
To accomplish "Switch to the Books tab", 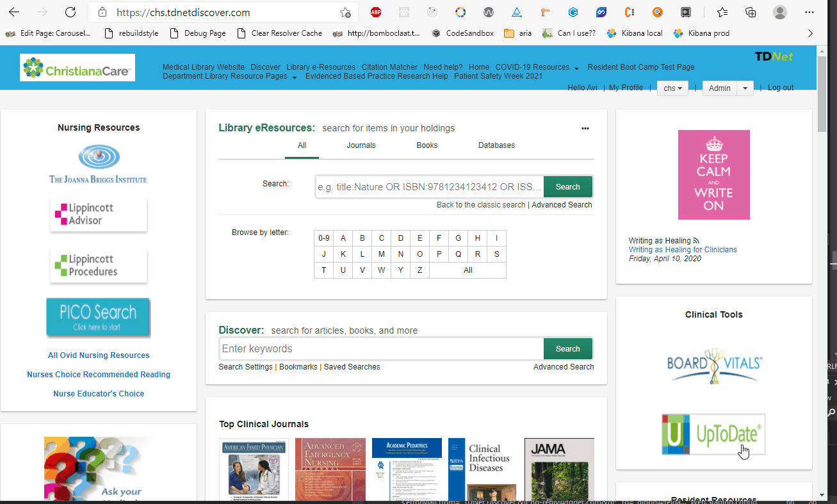I will [x=427, y=145].
